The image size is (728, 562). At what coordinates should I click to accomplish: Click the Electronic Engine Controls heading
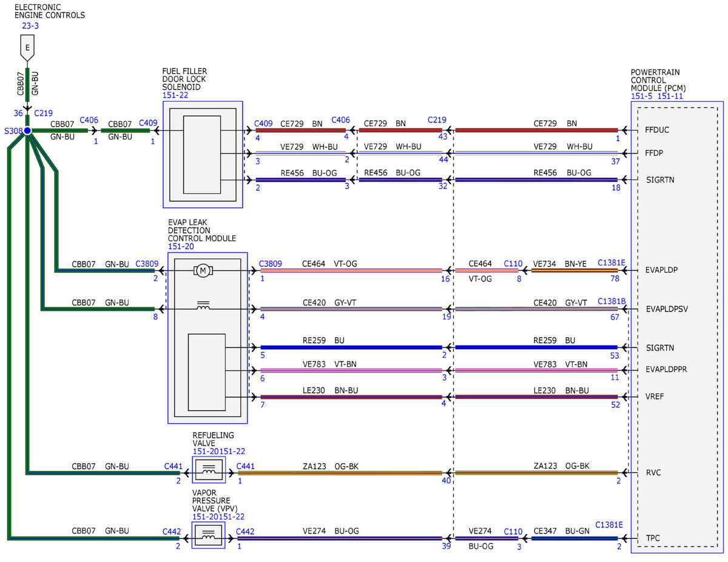(x=49, y=10)
